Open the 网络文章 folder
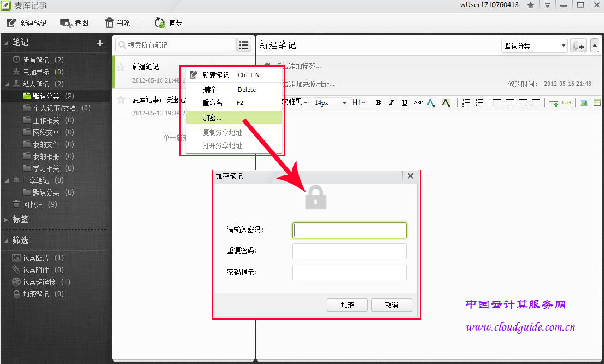 [x=49, y=132]
